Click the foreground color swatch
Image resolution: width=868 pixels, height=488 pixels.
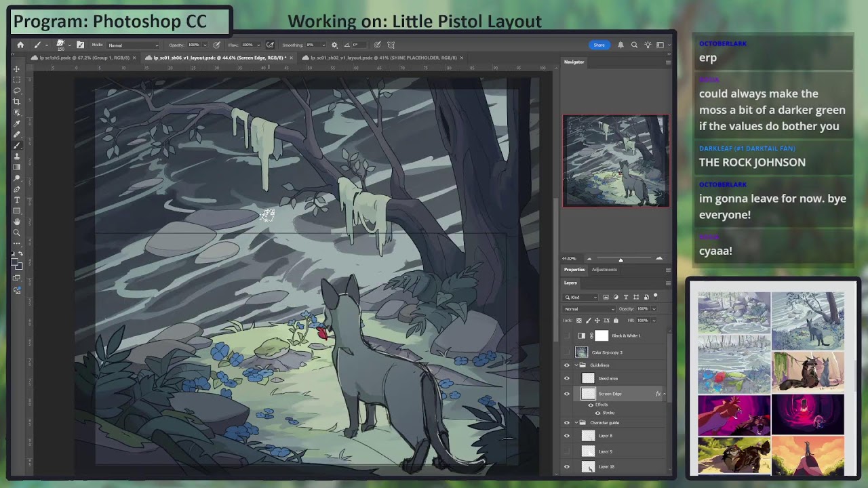pyautogui.click(x=16, y=263)
